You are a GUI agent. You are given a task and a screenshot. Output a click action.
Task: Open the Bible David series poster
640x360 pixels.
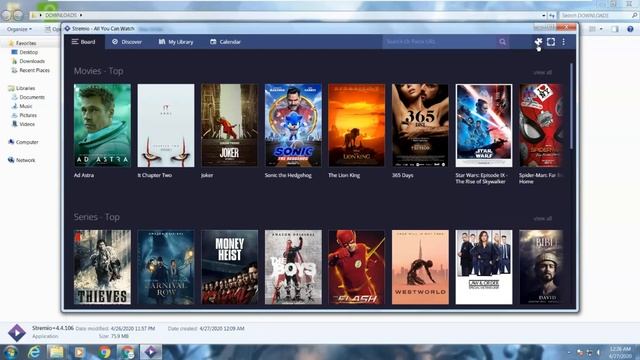[542, 267]
